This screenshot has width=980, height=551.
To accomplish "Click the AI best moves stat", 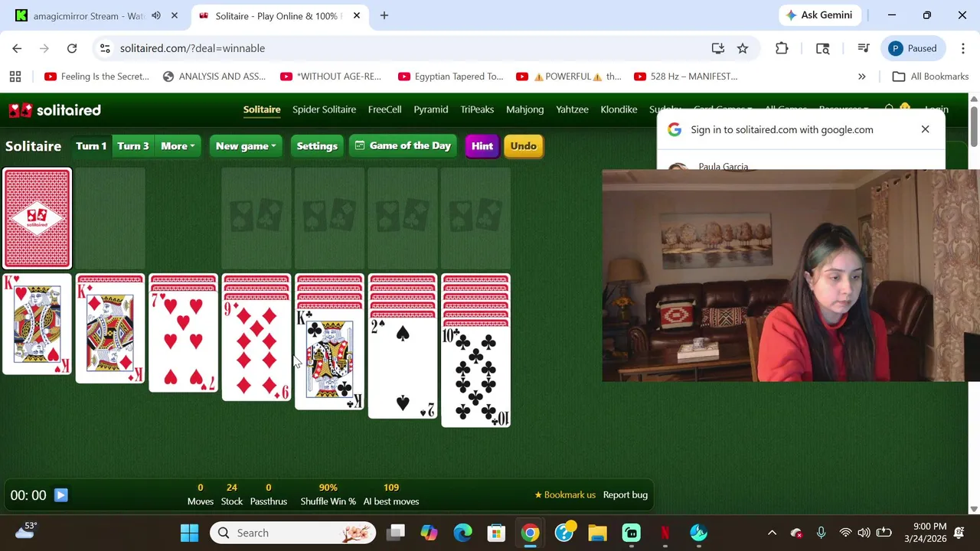I will coord(391,494).
